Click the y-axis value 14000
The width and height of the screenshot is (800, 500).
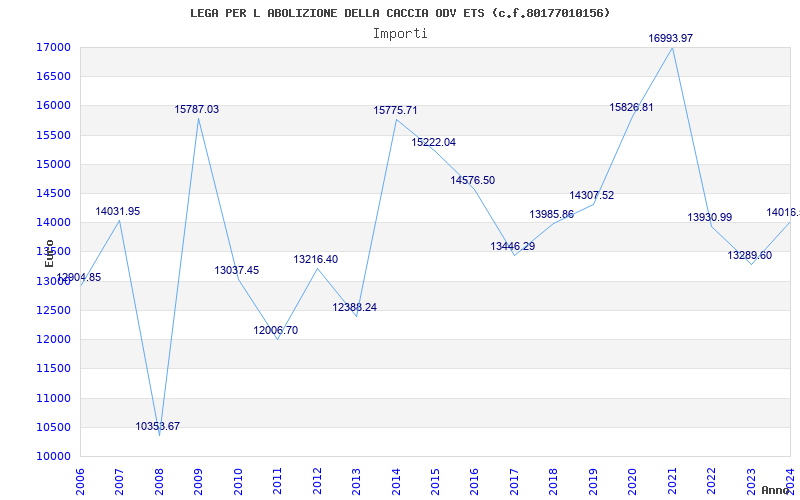53,222
